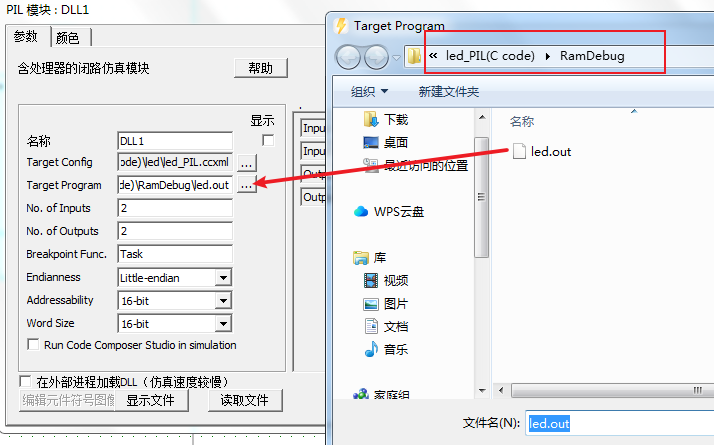The image size is (714, 445).
Task: Expand the Word Size dropdown
Action: (223, 324)
